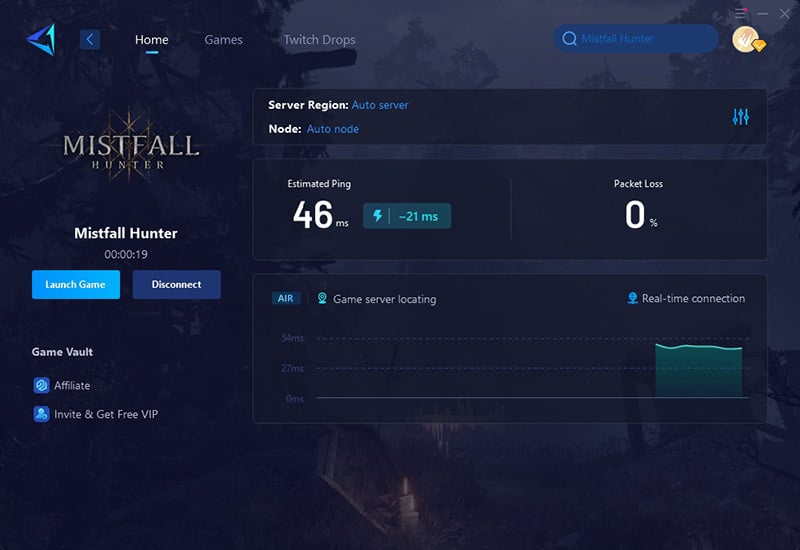
Task: Open the Games tab
Action: coord(223,40)
